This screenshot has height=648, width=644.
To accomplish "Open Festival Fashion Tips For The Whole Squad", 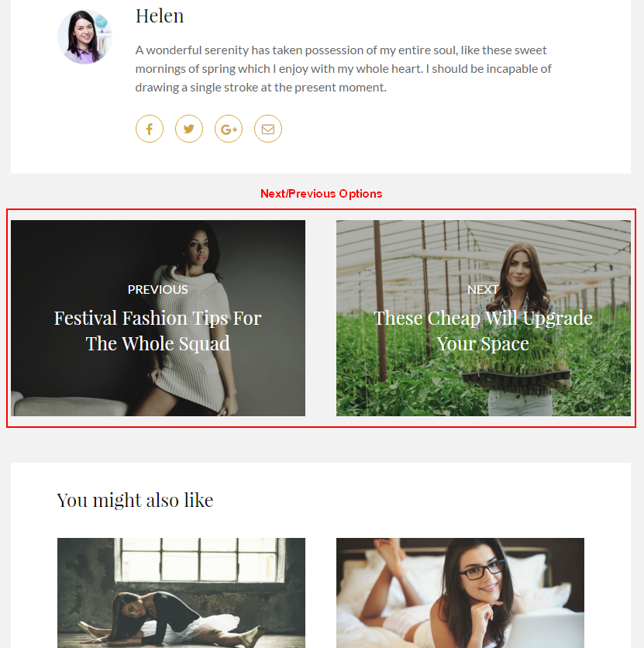I will 158,331.
